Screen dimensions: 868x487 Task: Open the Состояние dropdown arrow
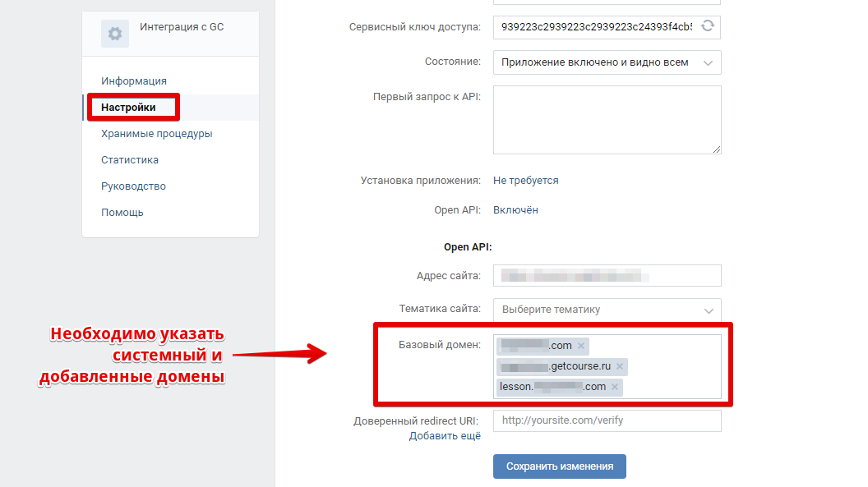[708, 63]
